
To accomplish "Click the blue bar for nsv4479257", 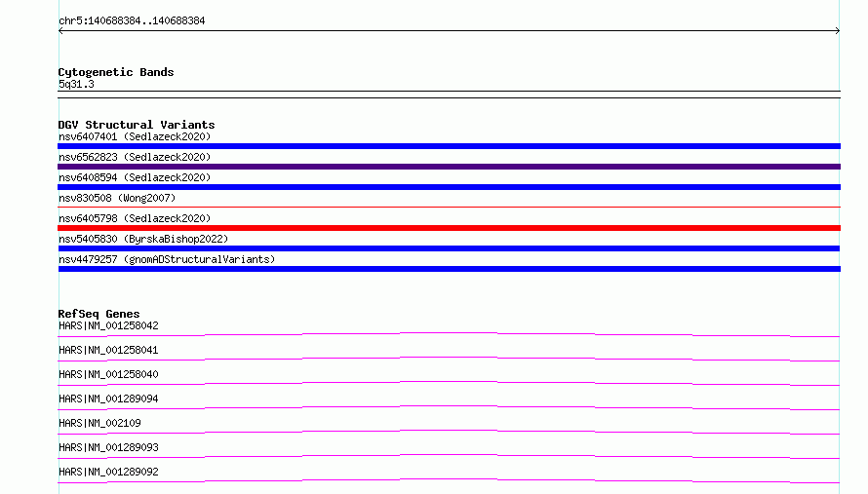I will tap(449, 269).
